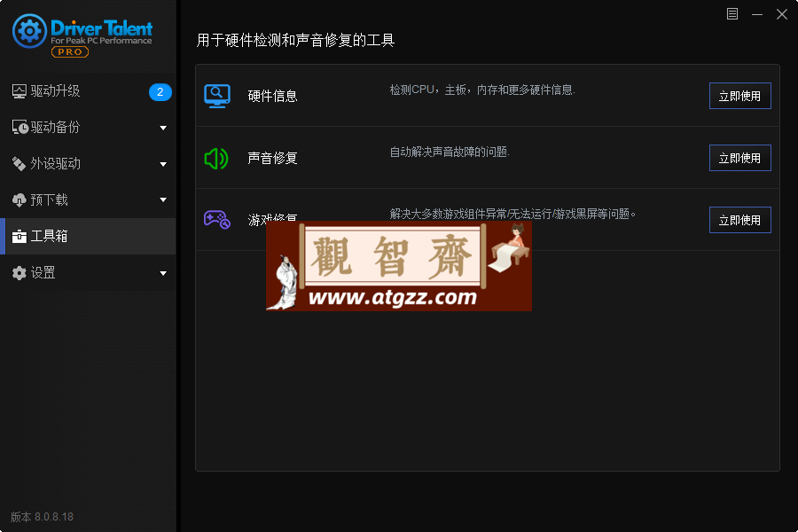
Task: Expand the 设置 dropdown arrow
Action: coord(163,273)
